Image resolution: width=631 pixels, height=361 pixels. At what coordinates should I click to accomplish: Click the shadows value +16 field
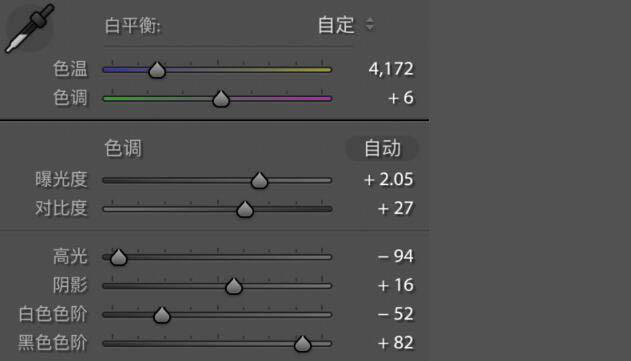pyautogui.click(x=395, y=285)
